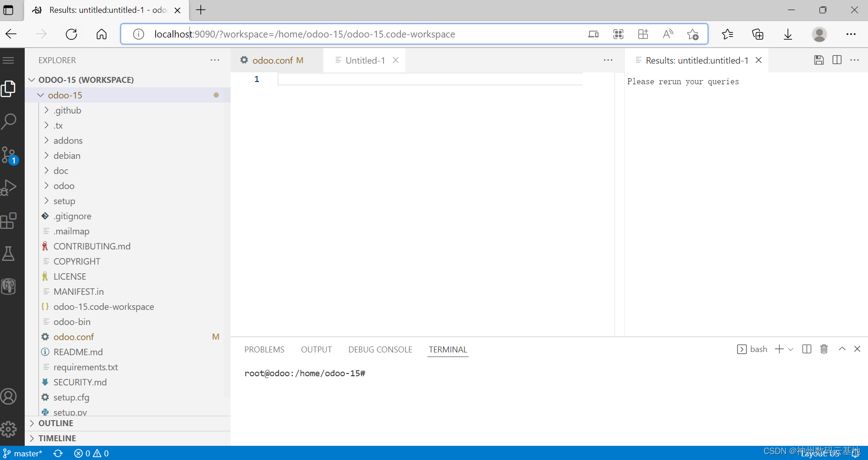Synchronize changes in status bar

58,453
